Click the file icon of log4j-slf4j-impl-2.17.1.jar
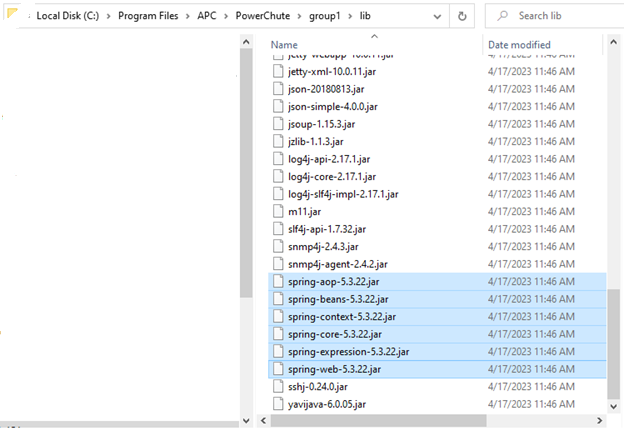Screen dimensions: 624x431 pyautogui.click(x=278, y=194)
